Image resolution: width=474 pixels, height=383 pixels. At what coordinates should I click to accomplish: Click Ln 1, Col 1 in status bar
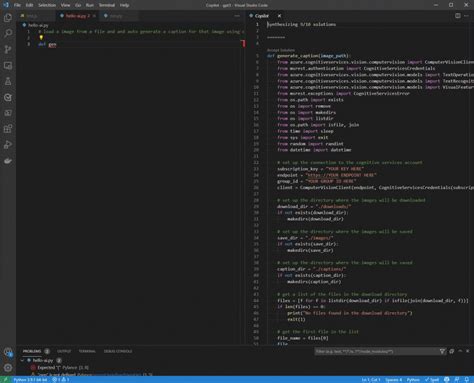tap(371, 380)
